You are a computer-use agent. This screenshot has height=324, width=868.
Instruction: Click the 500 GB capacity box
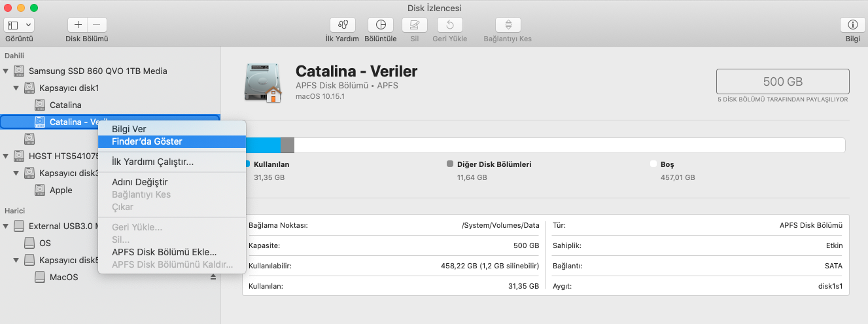point(783,82)
